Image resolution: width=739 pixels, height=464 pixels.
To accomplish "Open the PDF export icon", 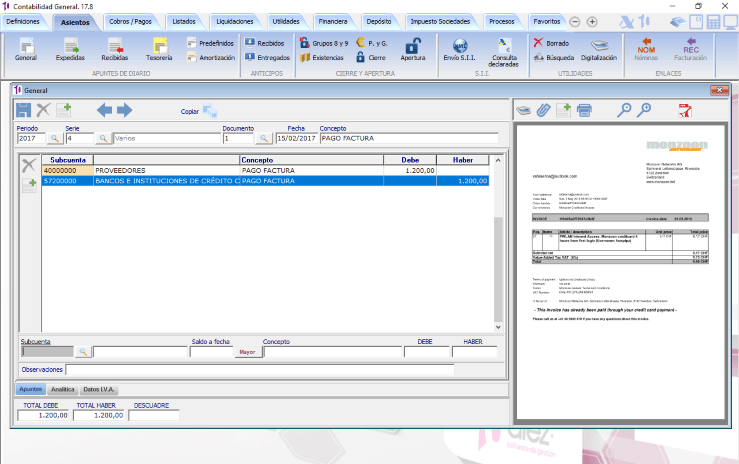I will click(x=685, y=111).
